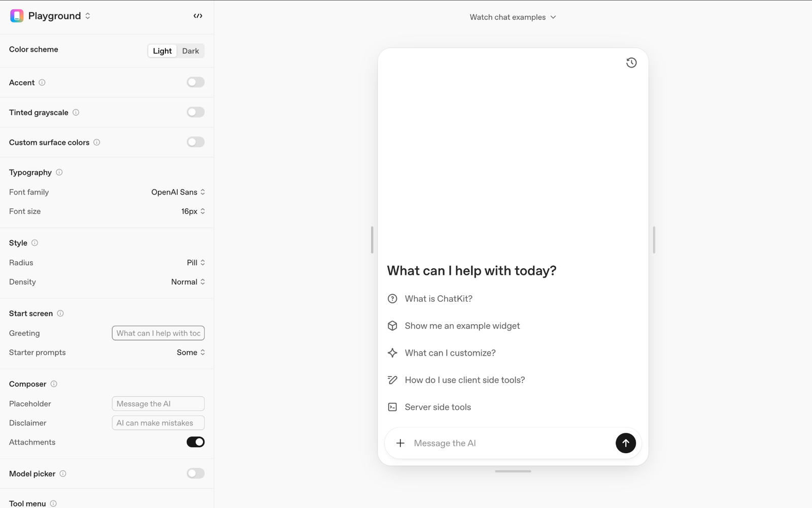
Task: Click the Accent info icon
Action: click(x=42, y=82)
